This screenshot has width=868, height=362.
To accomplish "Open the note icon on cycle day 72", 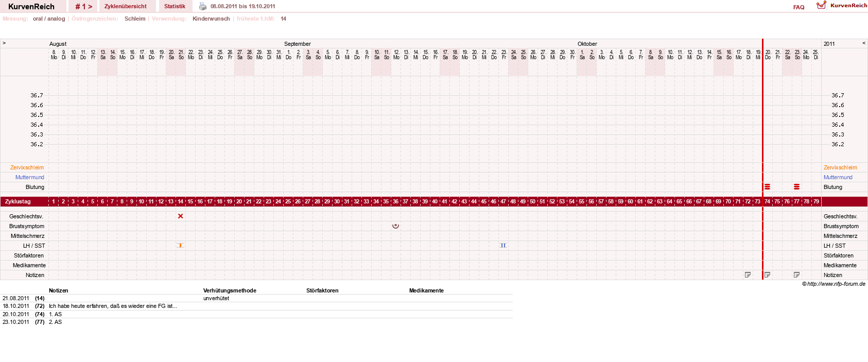I will [x=748, y=275].
